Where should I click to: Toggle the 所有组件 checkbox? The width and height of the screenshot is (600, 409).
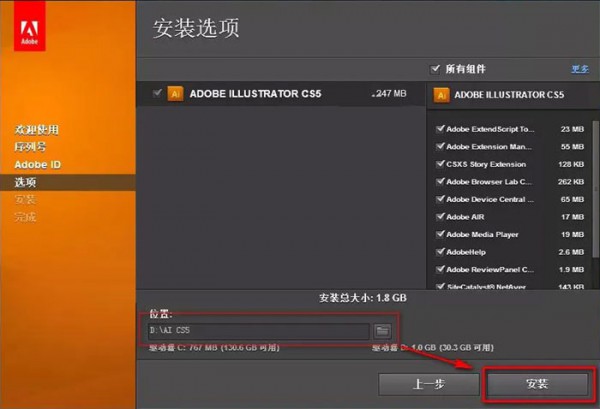click(x=435, y=69)
